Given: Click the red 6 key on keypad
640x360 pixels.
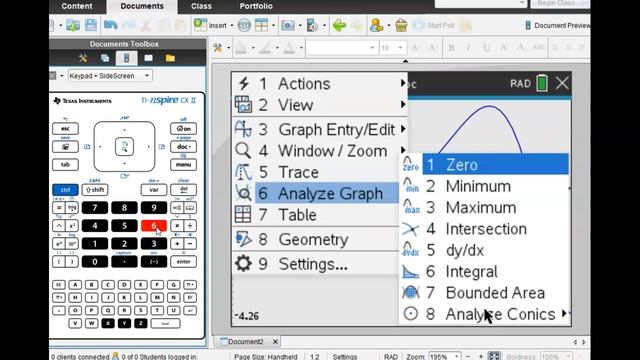Looking at the screenshot, I should pyautogui.click(x=154, y=226).
